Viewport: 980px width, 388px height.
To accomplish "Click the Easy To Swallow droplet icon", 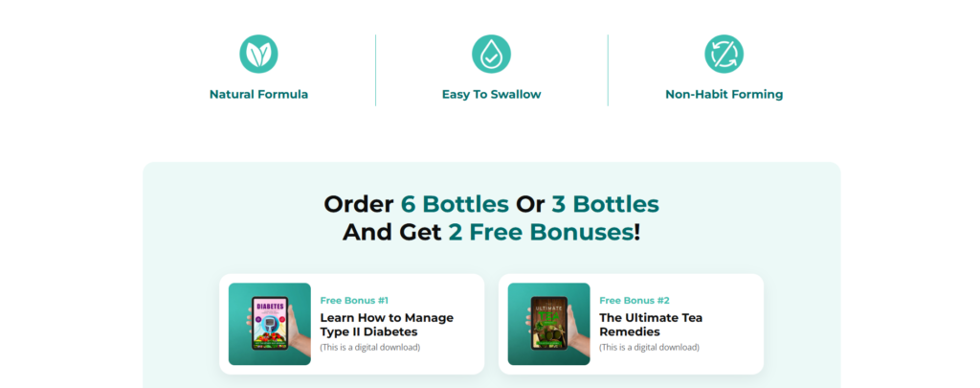I will [x=491, y=54].
